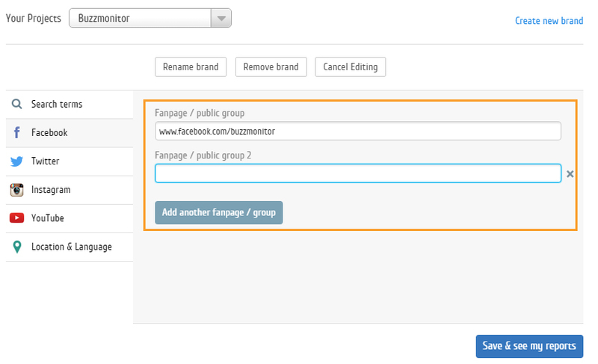Click Add another fanpage / group
The width and height of the screenshot is (598, 364).
(218, 212)
